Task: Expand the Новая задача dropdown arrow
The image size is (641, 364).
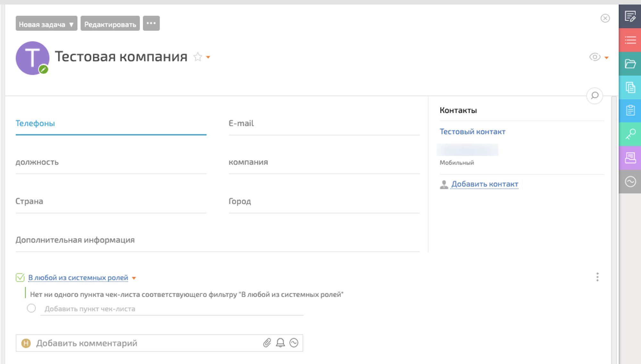Action: coord(71,24)
